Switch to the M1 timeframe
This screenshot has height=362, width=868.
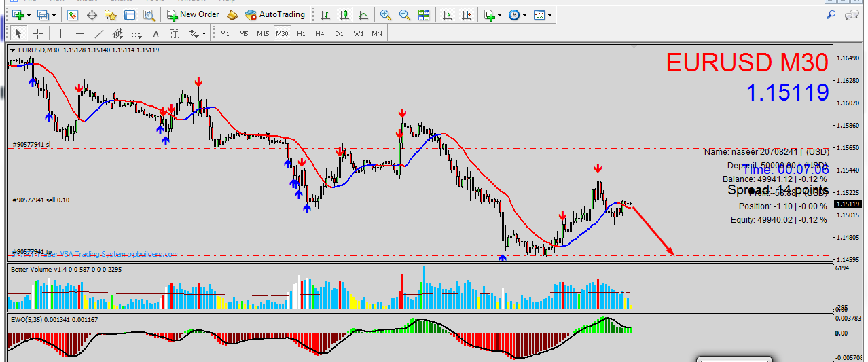tap(225, 33)
